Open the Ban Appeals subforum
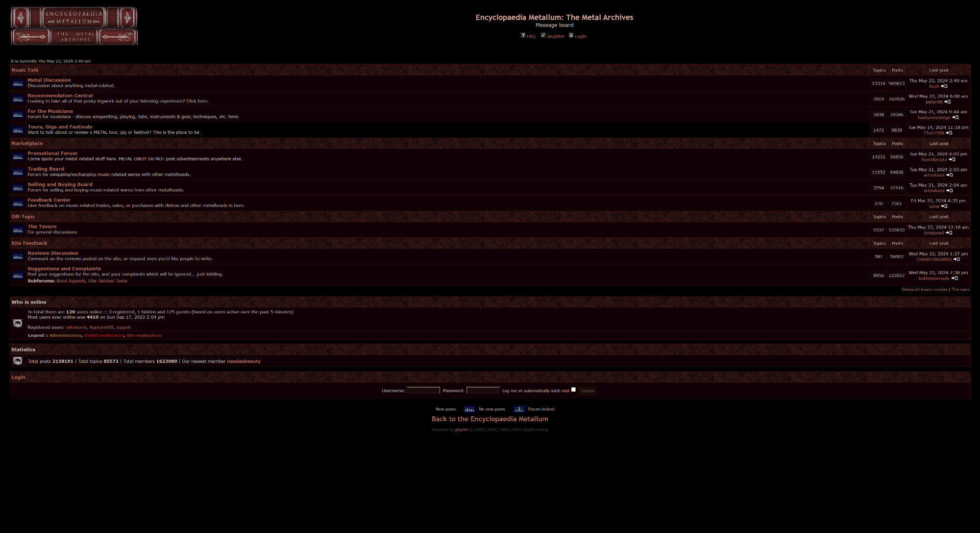 (x=71, y=281)
